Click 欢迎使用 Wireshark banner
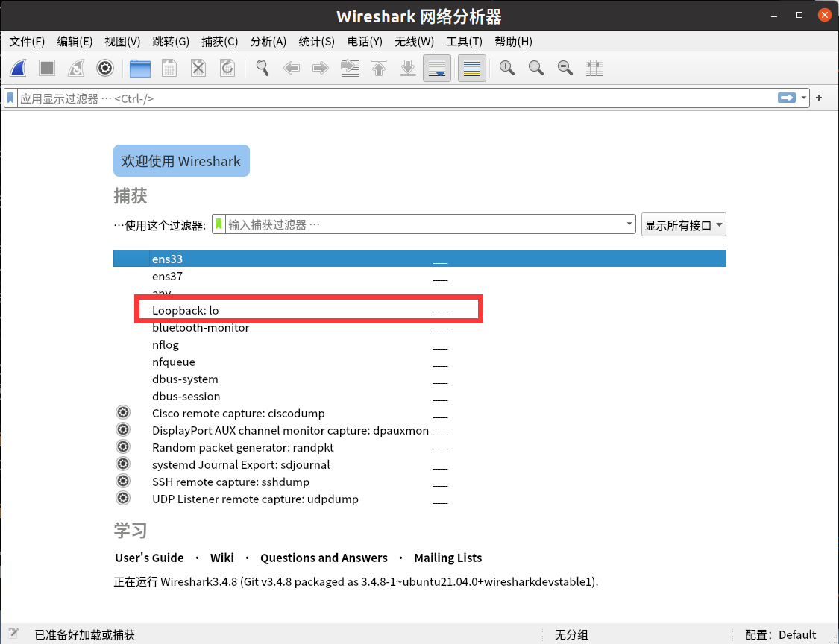This screenshot has height=644, width=839. click(x=181, y=160)
